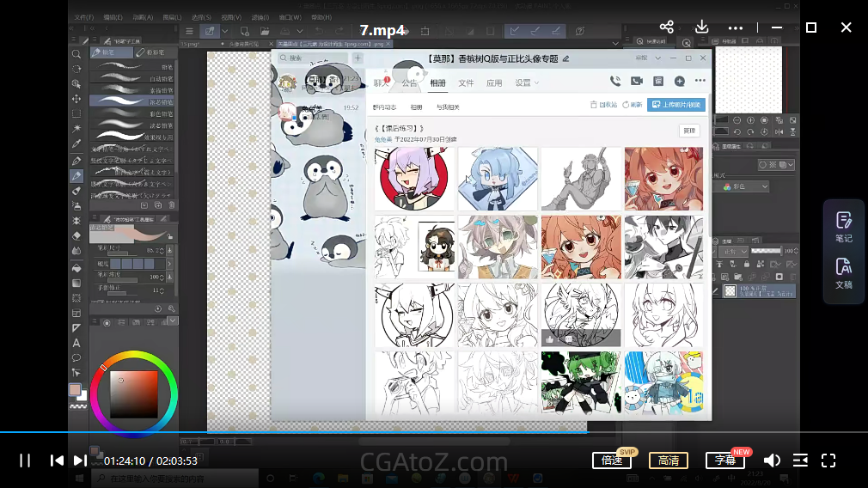868x488 pixels.
Task: Open the playlist panel icon
Action: [800, 461]
